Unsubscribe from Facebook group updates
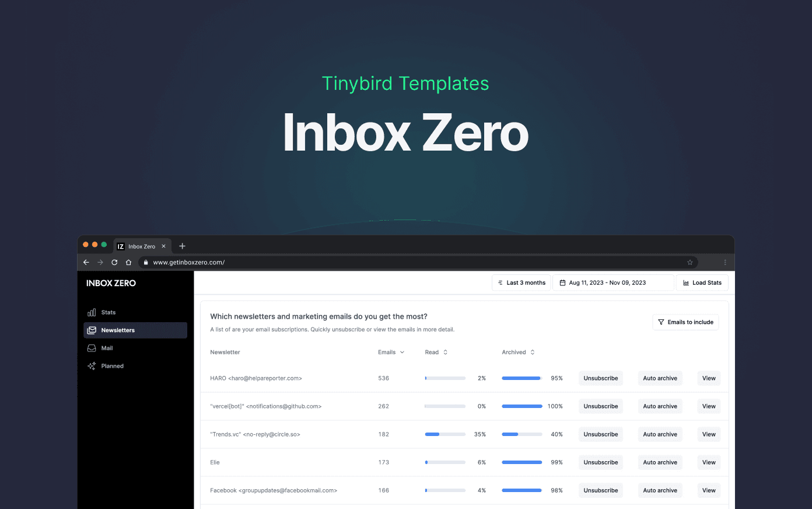This screenshot has height=509, width=812. pos(601,490)
